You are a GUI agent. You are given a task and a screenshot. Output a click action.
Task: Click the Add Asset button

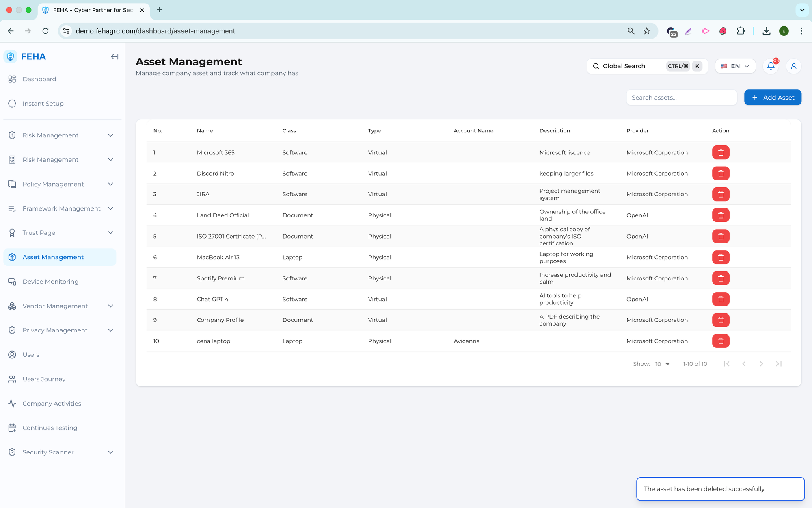coord(772,98)
